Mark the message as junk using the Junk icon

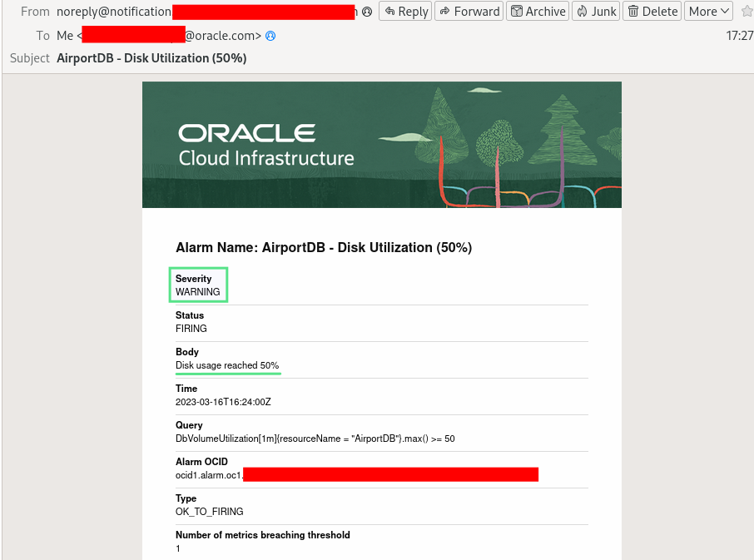(x=583, y=11)
